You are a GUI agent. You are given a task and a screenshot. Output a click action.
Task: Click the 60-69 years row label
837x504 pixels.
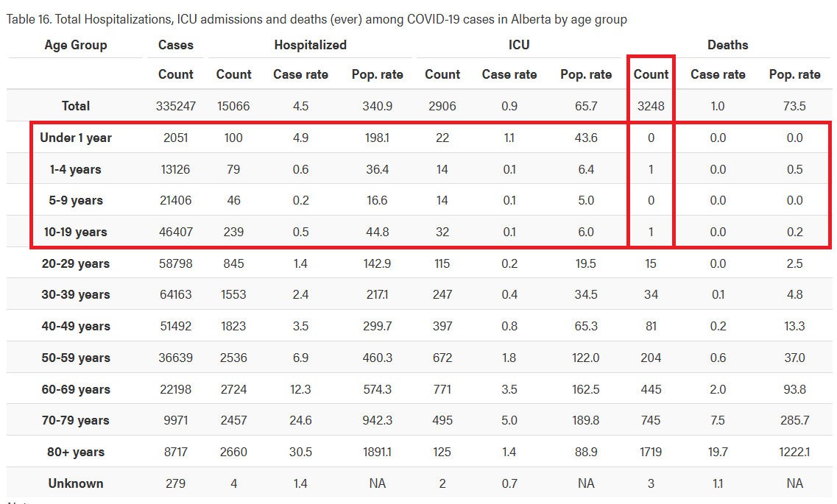click(76, 389)
